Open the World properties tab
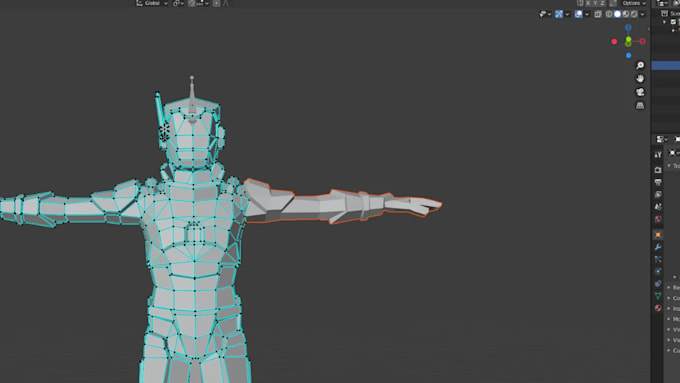Image resolution: width=680 pixels, height=383 pixels. pos(658,219)
